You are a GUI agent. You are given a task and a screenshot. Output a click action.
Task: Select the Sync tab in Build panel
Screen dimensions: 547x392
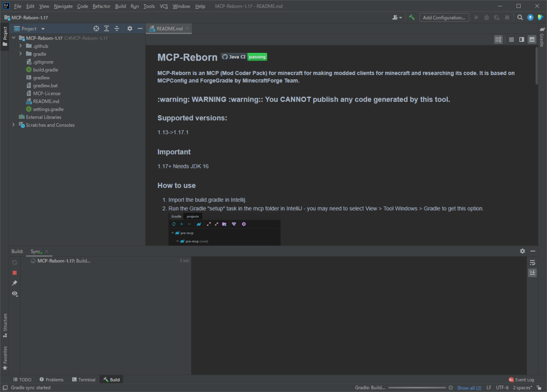[x=36, y=251]
